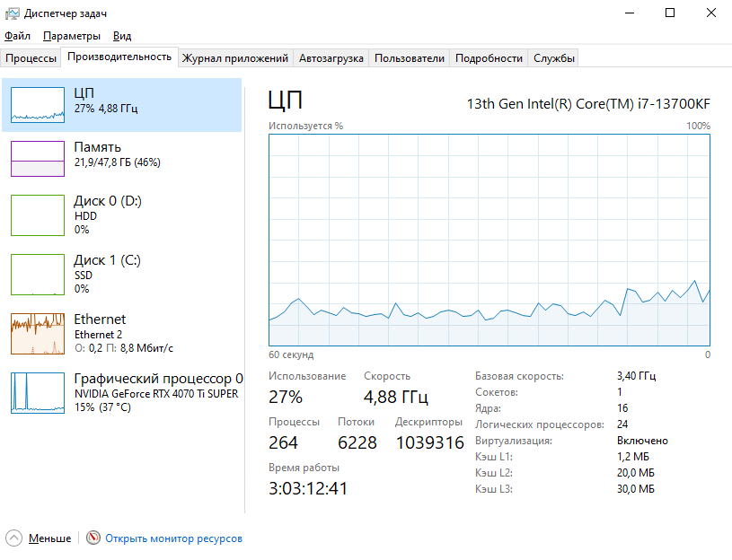The width and height of the screenshot is (732, 560).
Task: Click the Task Manager app icon in title bar
Action: (12, 13)
